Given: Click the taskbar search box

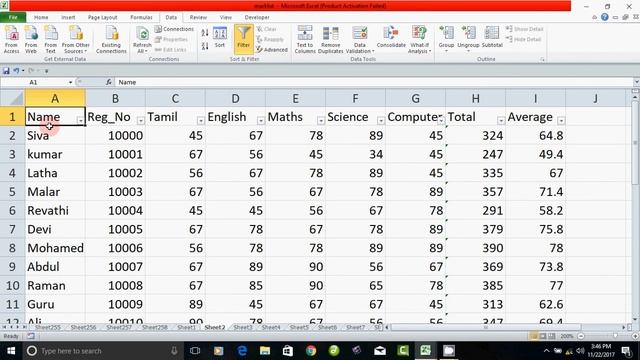Looking at the screenshot, I should point(102,351).
